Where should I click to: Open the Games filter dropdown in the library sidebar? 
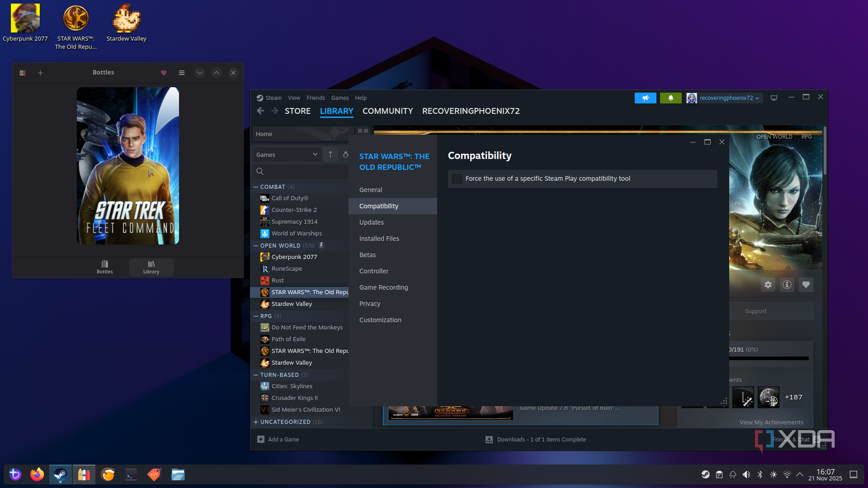tap(287, 154)
